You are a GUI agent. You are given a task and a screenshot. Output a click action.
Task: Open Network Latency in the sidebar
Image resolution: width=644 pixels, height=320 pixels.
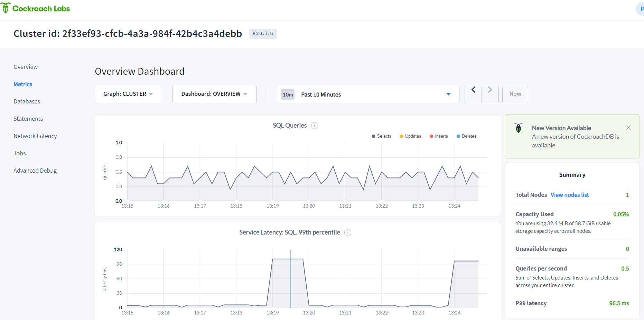coord(35,136)
